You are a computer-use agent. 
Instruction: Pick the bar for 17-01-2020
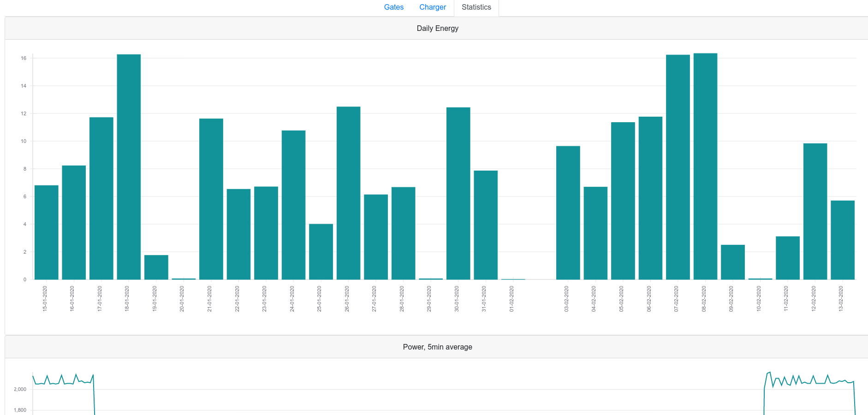pos(101,198)
